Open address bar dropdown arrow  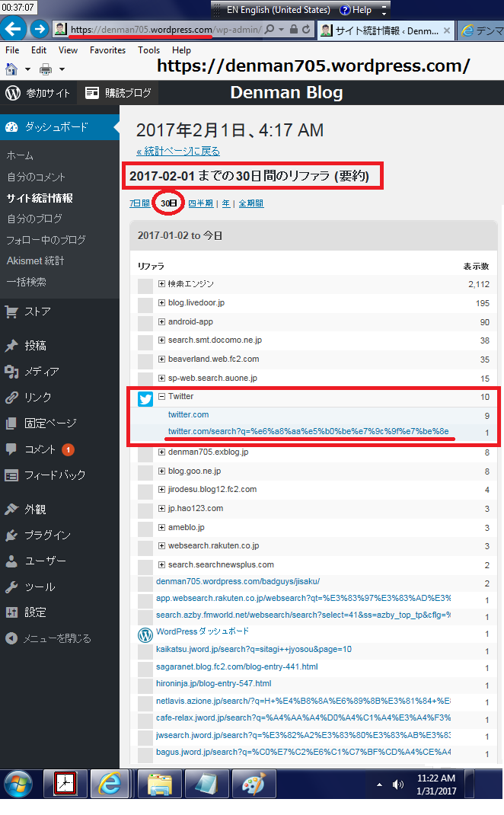pyautogui.click(x=282, y=30)
